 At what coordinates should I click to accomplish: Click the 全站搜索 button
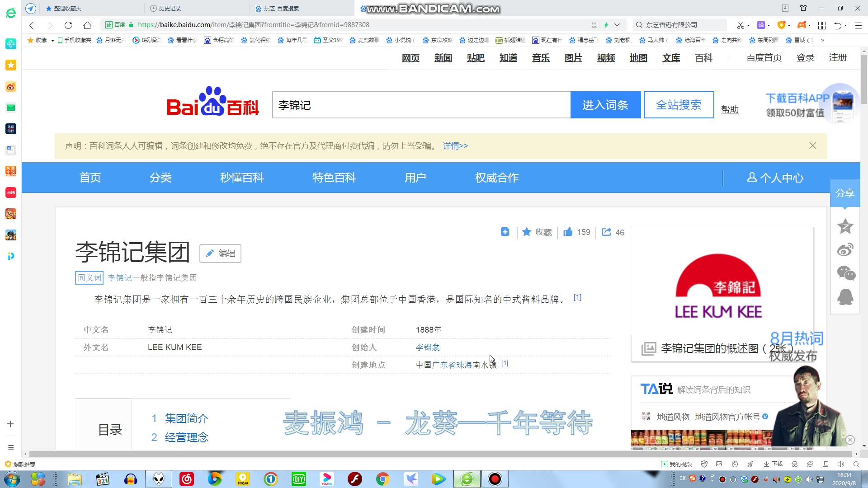(x=679, y=105)
